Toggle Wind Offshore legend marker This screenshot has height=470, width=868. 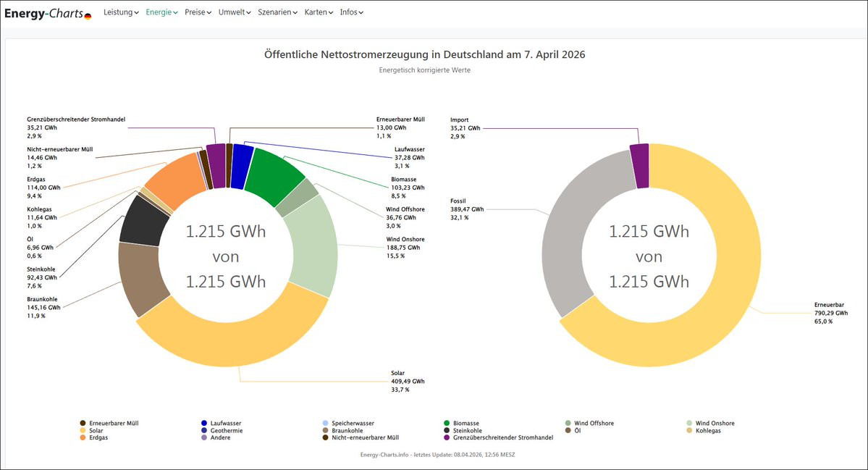[568, 423]
